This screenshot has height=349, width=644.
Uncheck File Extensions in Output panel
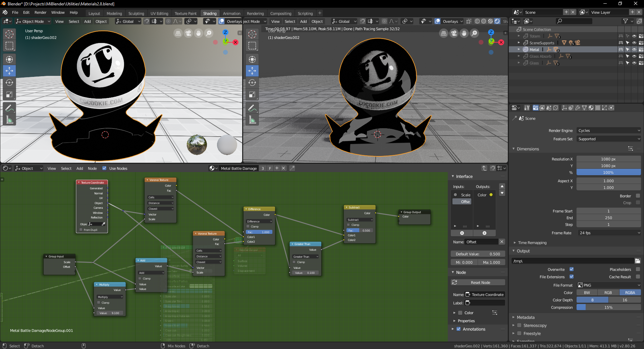pos(572,277)
